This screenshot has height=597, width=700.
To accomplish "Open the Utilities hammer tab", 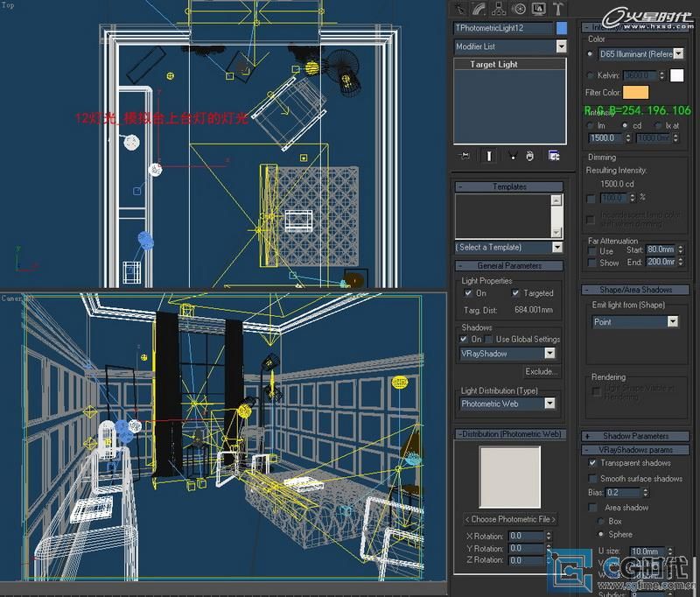I will [x=558, y=9].
